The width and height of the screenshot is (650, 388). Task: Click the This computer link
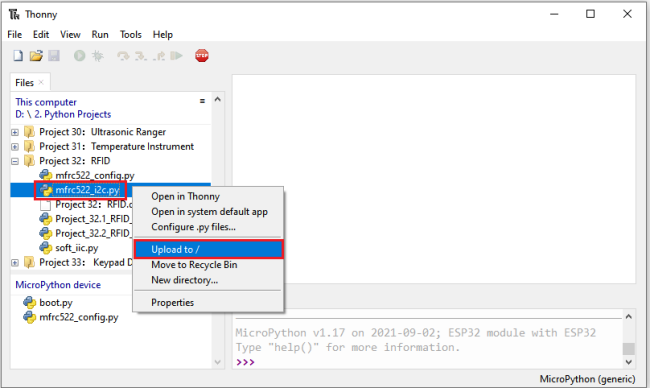coord(46,102)
